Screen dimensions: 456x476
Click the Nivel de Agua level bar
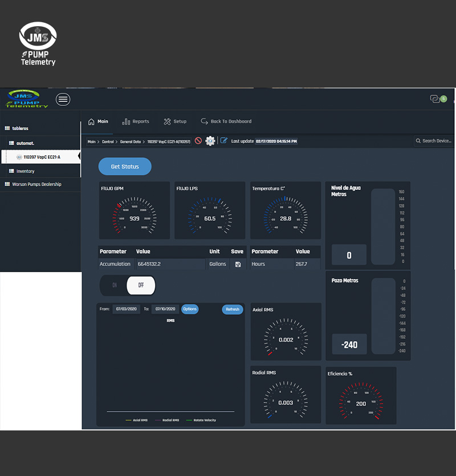click(x=382, y=226)
